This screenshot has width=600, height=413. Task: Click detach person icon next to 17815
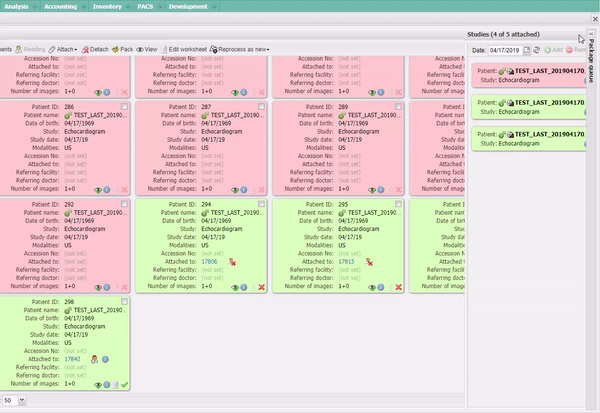(x=369, y=262)
